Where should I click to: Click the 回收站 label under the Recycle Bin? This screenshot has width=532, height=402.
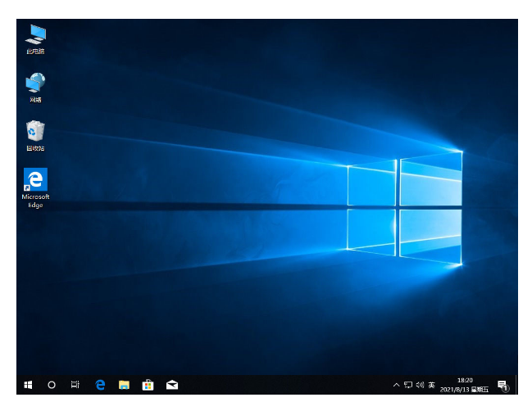(x=35, y=148)
